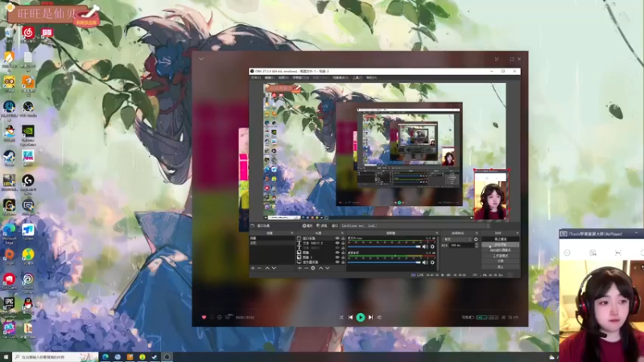Remove the selected scene with the minus icon
Image resolution: width=644 pixels, height=362 pixels.
259,268
